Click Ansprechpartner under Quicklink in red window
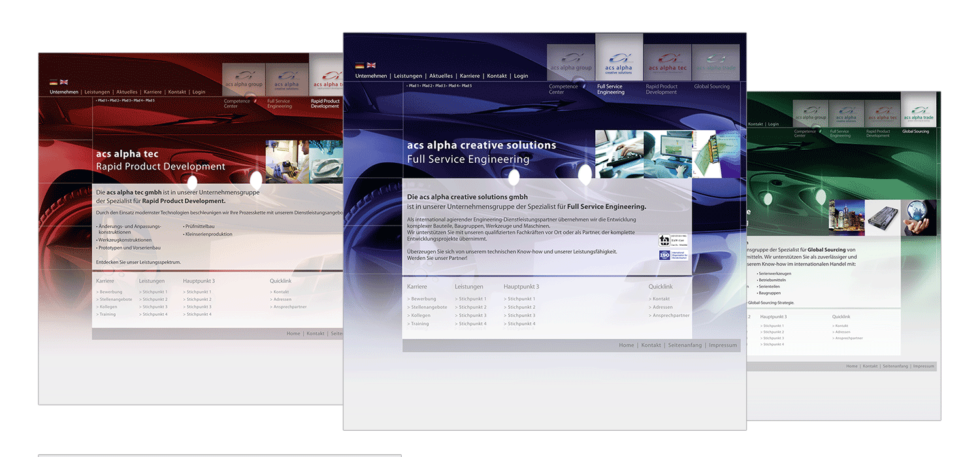980x457 pixels. pos(288,307)
